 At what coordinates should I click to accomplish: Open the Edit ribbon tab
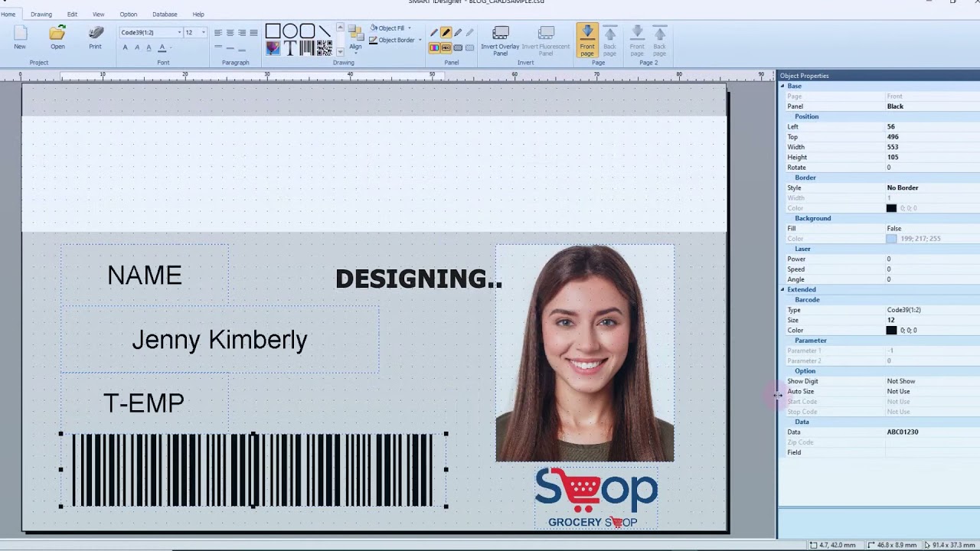72,14
